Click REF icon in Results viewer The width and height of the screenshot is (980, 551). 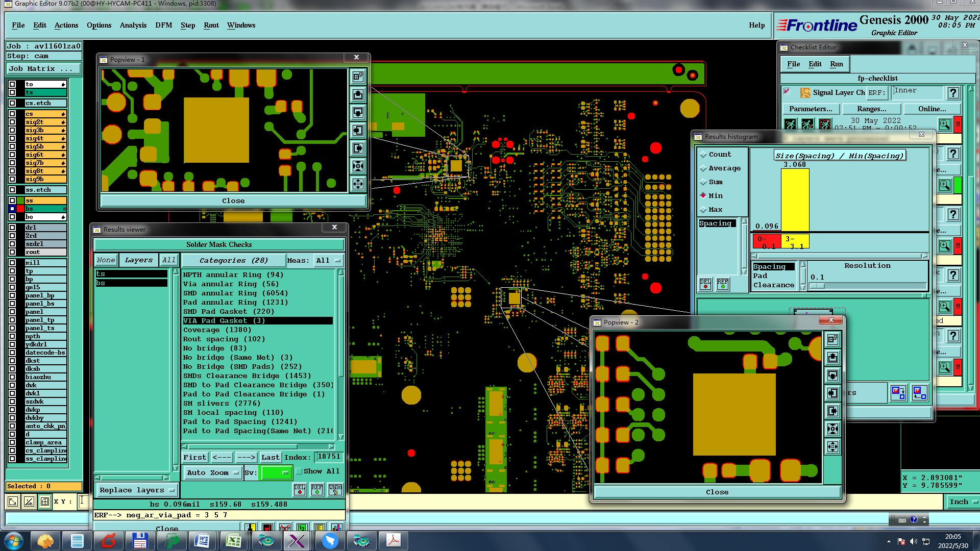(x=317, y=490)
